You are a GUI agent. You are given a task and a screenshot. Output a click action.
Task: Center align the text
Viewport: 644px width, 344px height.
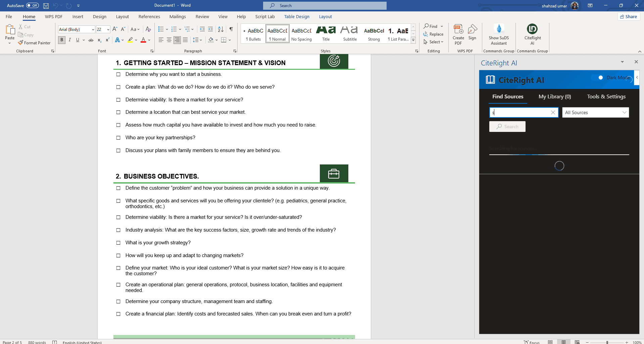point(169,40)
